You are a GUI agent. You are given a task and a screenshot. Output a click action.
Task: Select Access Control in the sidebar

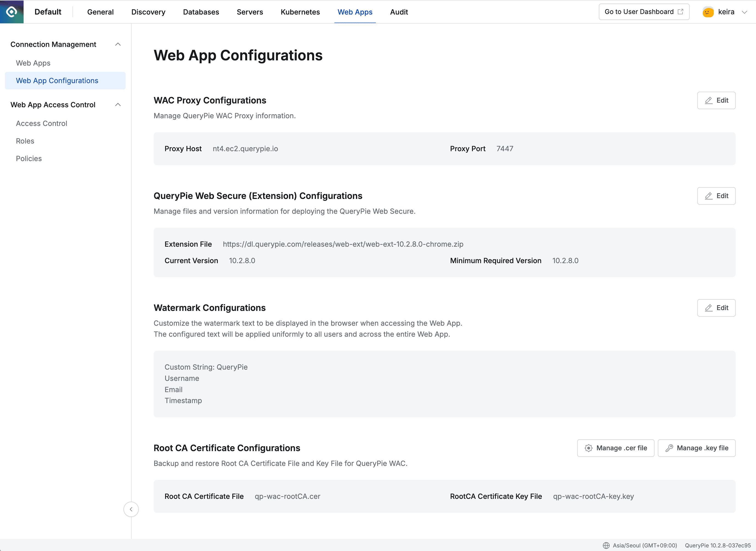point(41,123)
